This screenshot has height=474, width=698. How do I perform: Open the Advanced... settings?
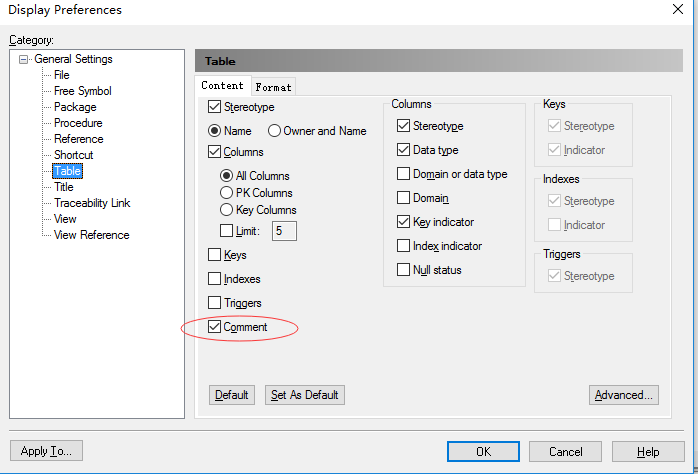point(624,395)
